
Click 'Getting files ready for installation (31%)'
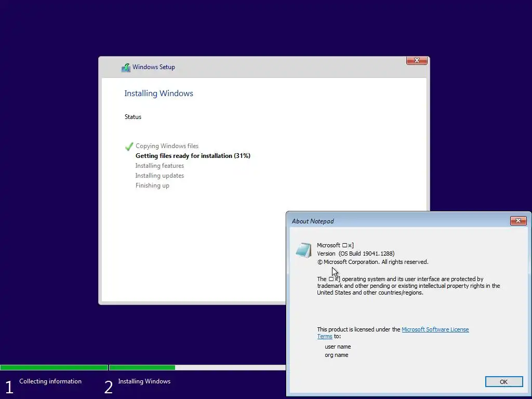pyautogui.click(x=193, y=156)
